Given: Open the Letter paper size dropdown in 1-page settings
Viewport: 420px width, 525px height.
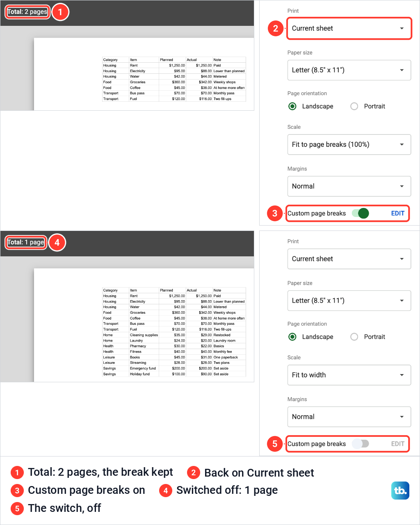Looking at the screenshot, I should (x=349, y=301).
